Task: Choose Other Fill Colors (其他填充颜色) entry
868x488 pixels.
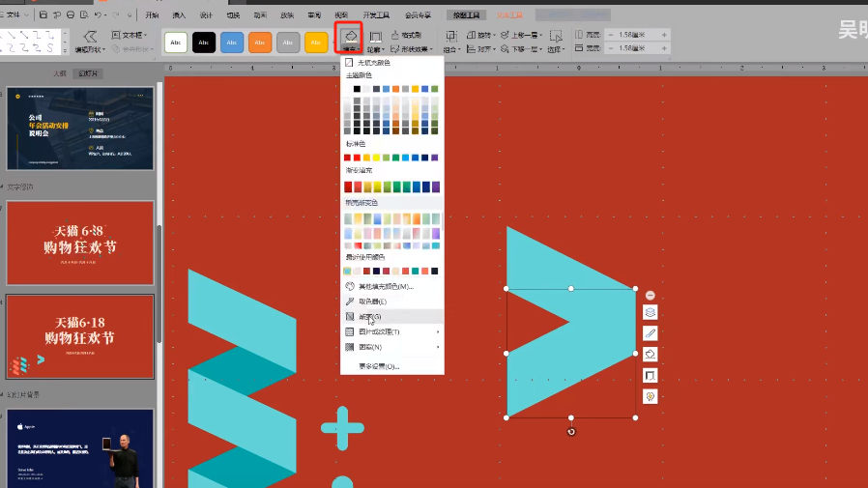Action: [x=391, y=287]
